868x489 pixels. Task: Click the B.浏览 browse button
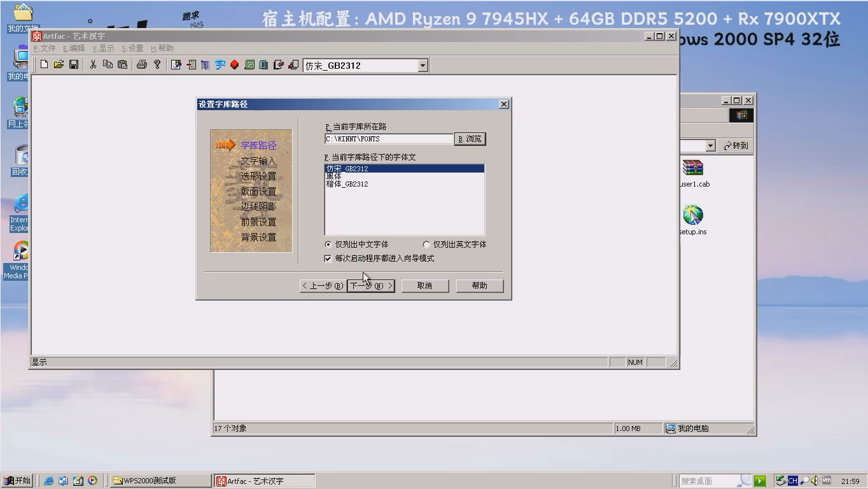(x=470, y=139)
